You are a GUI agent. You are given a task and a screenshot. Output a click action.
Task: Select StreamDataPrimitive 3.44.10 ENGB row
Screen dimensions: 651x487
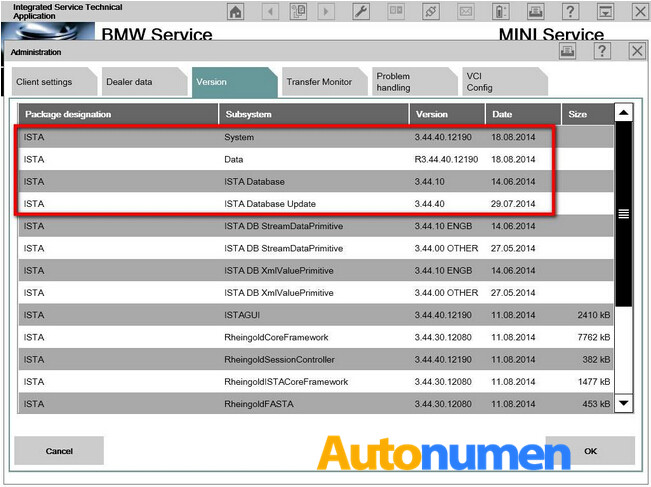click(316, 226)
